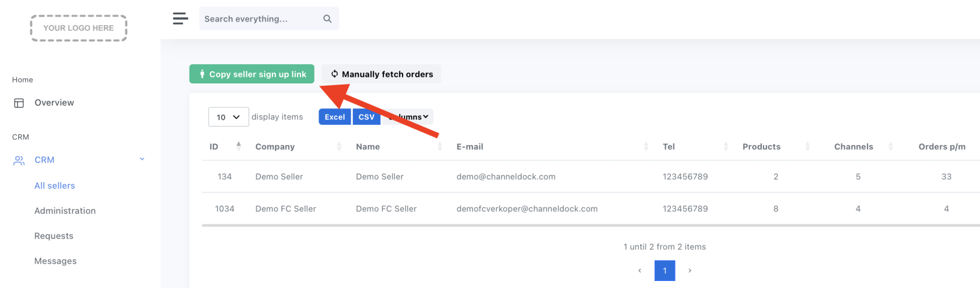Select page 1 in pagination
Screen dimensions: 980x288
click(665, 271)
